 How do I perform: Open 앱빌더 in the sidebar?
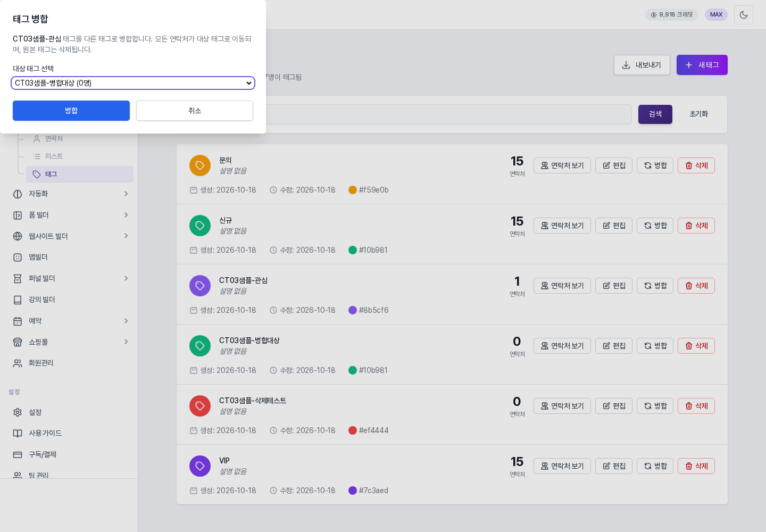click(x=69, y=257)
